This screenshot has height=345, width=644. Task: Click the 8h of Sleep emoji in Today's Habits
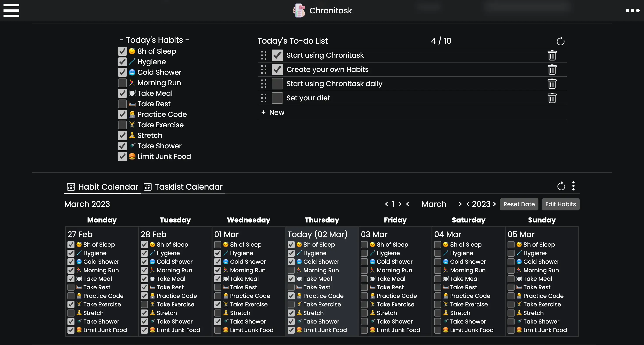point(132,51)
